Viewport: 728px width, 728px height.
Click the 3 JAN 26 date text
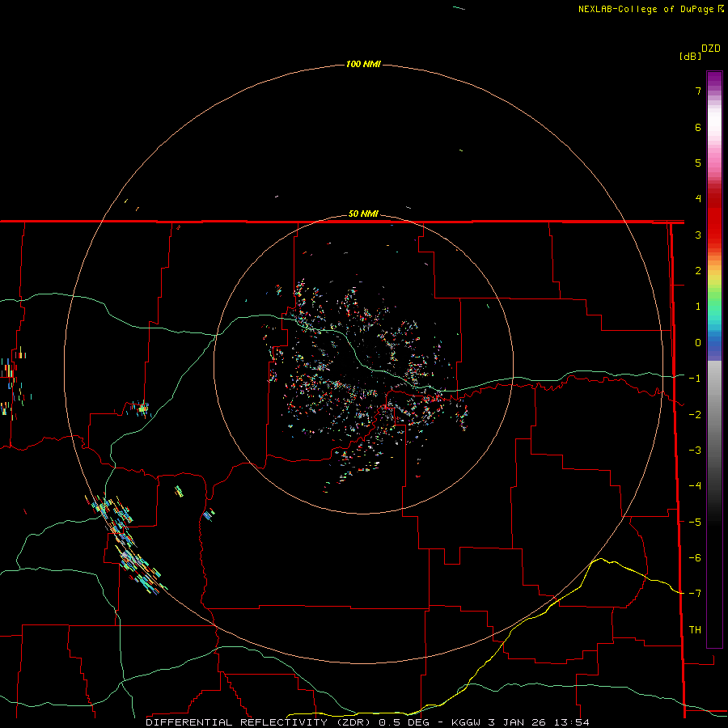pos(517,722)
